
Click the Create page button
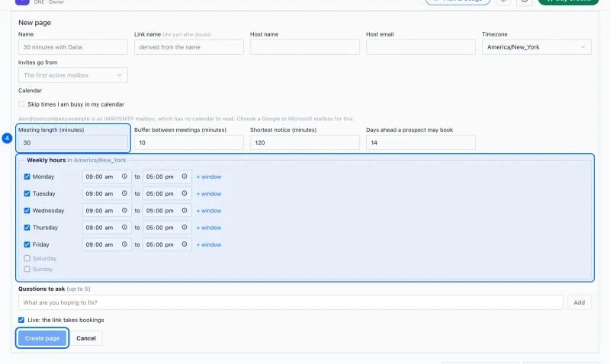click(42, 338)
